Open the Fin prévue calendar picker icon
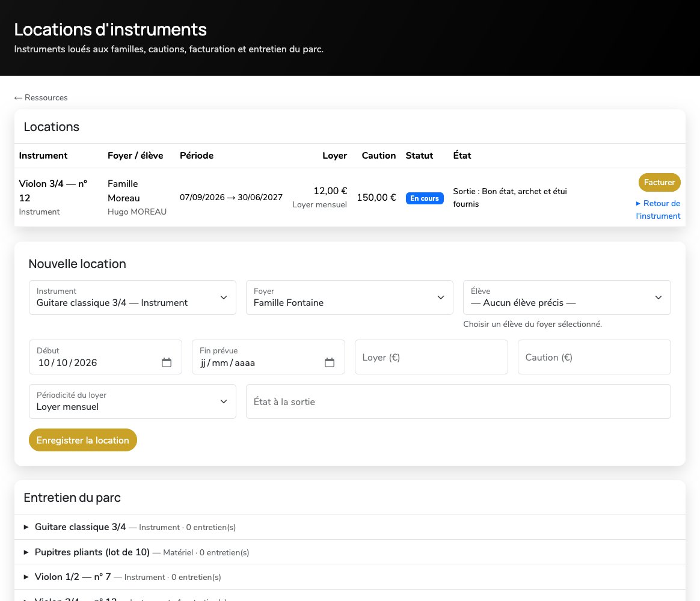700x601 pixels. tap(330, 362)
